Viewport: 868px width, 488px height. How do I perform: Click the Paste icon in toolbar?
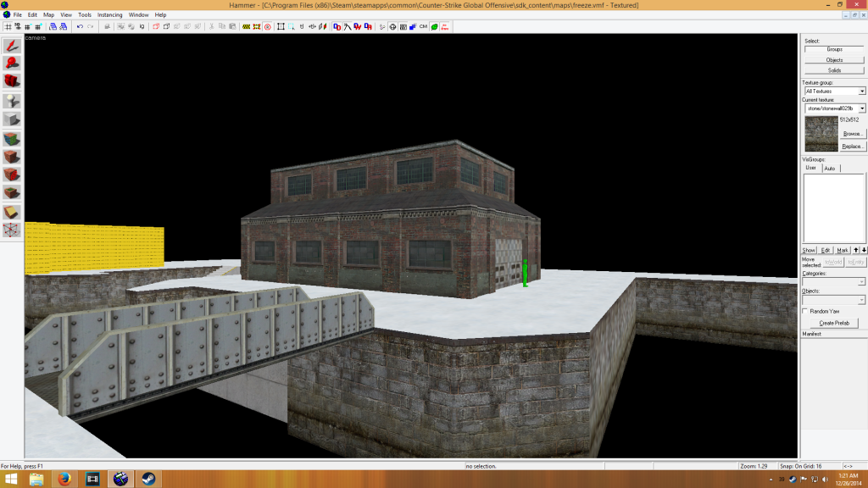click(232, 26)
